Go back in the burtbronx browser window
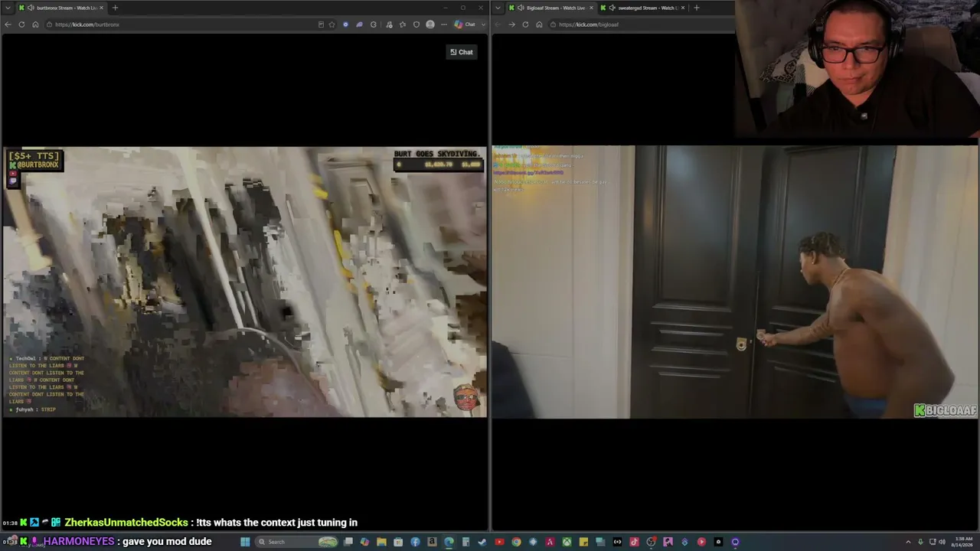This screenshot has width=980, height=551. (8, 24)
